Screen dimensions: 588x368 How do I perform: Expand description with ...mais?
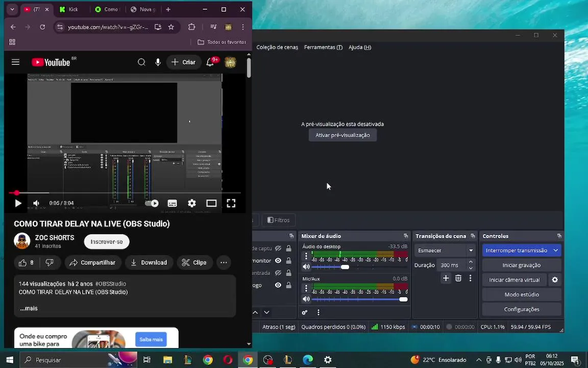pos(29,308)
